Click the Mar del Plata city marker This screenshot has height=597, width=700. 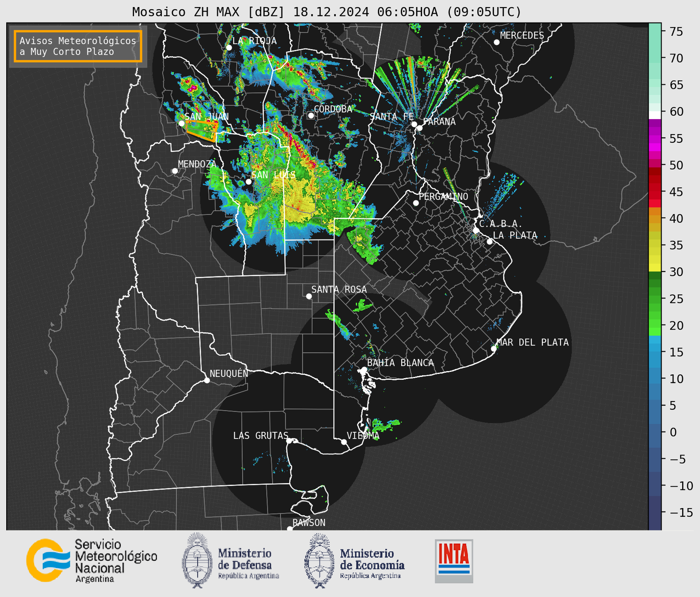[494, 349]
